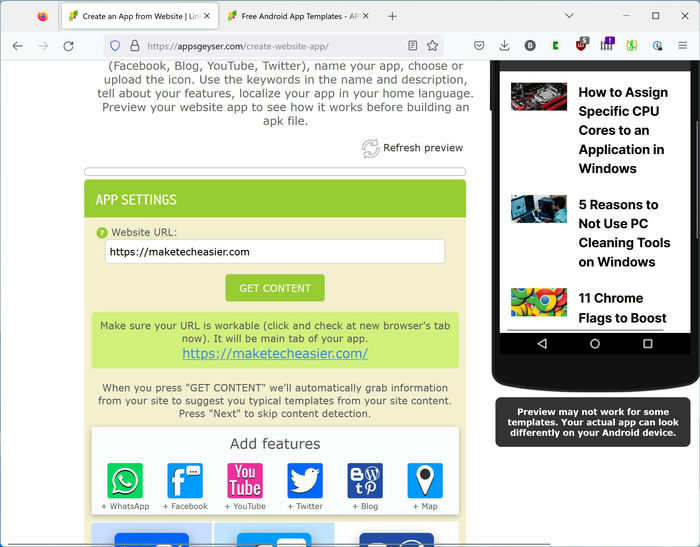
Task: Click the Add features heading
Action: click(275, 444)
